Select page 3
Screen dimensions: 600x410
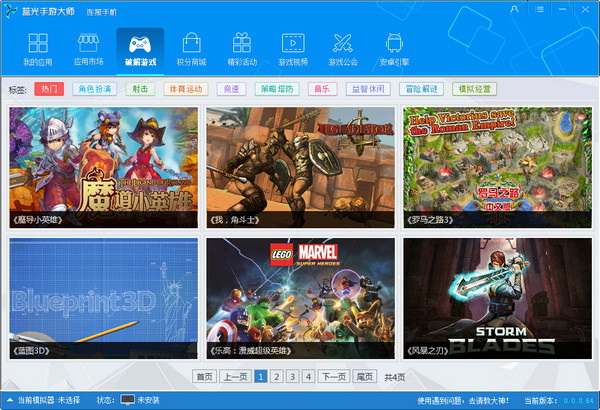point(292,377)
